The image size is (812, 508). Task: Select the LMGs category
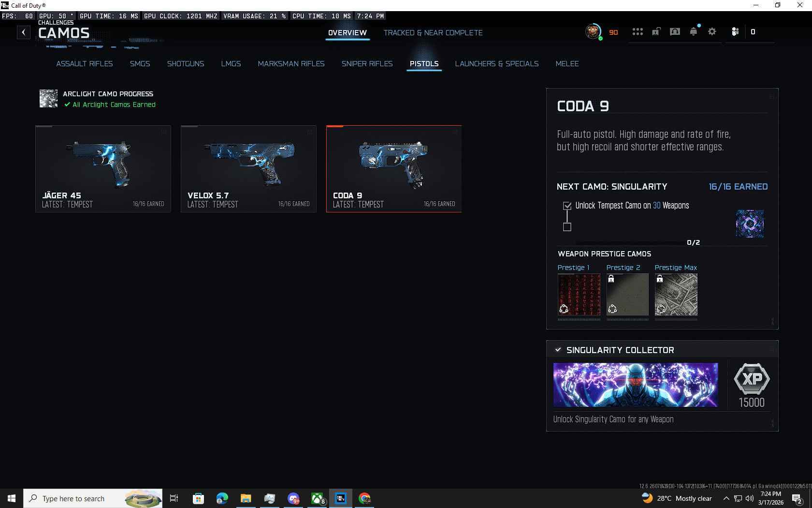coord(231,64)
